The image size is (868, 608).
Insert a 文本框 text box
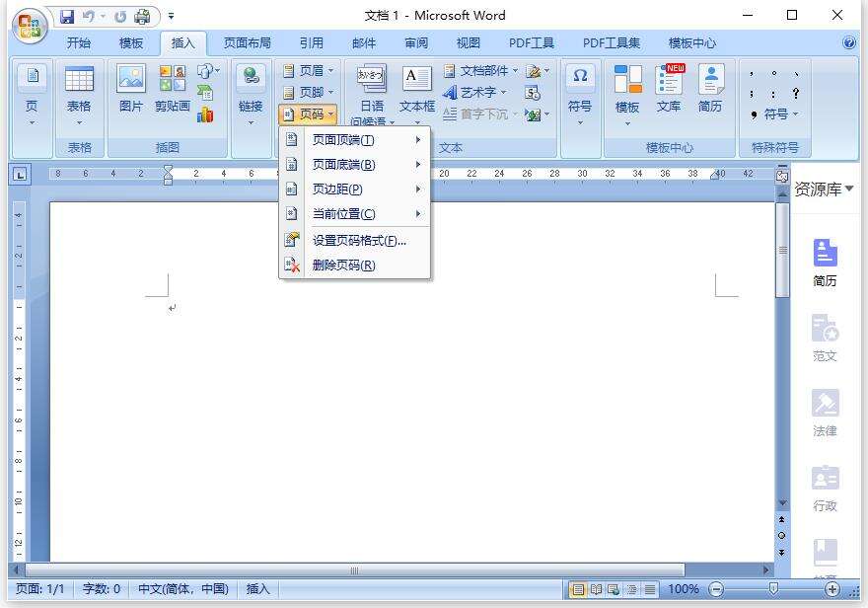[417, 94]
